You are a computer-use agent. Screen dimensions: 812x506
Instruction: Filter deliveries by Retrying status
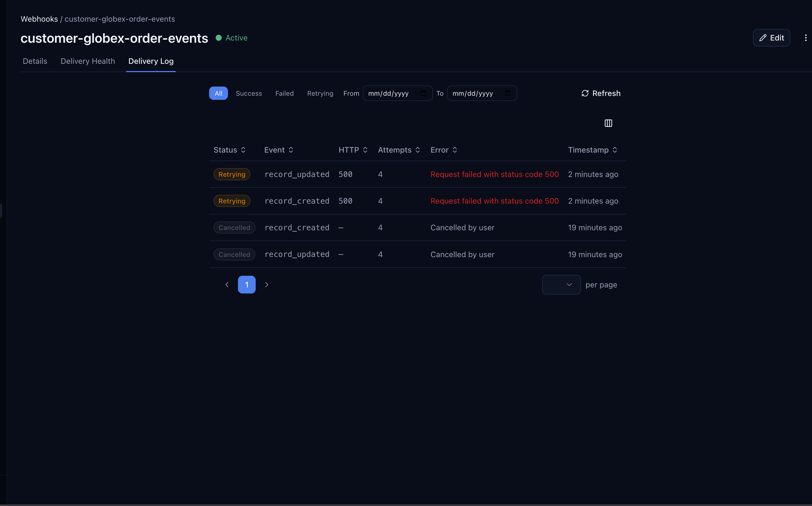(x=320, y=93)
